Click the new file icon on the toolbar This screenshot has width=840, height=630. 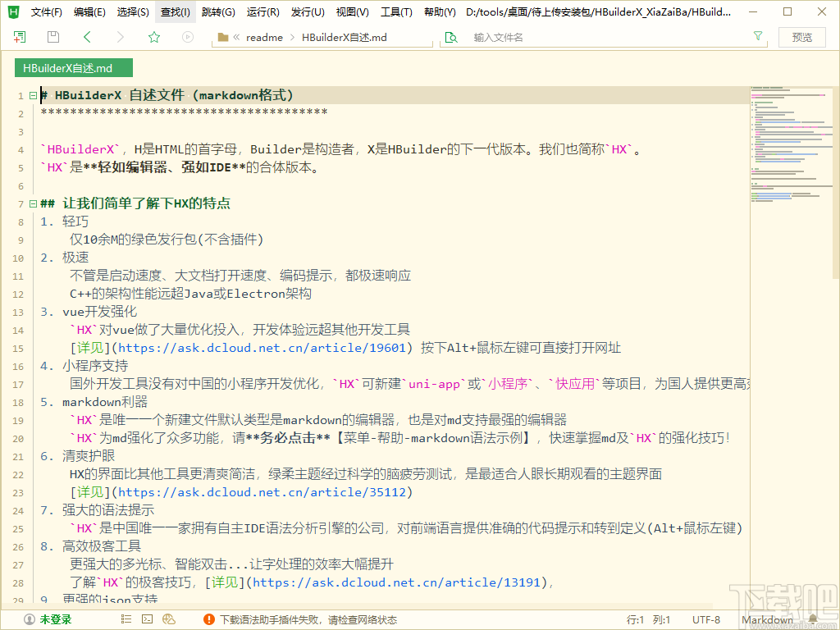pyautogui.click(x=20, y=37)
